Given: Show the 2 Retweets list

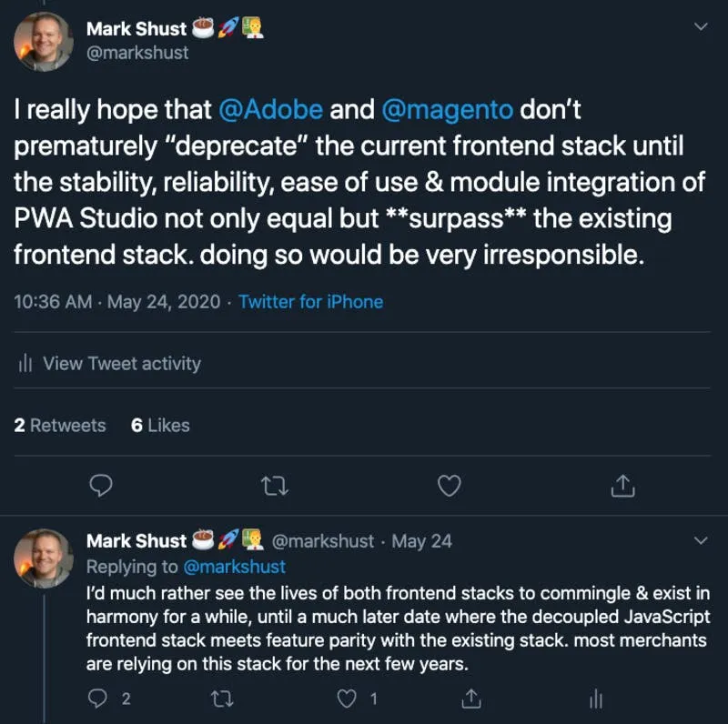Looking at the screenshot, I should coord(60,425).
